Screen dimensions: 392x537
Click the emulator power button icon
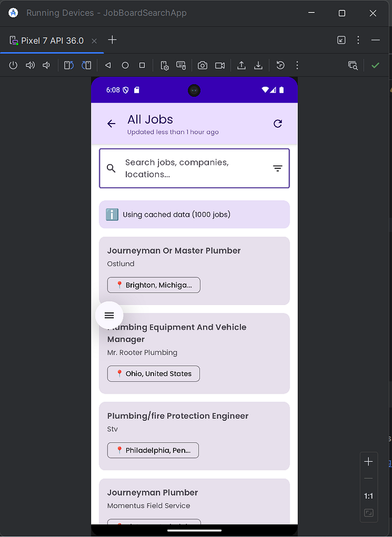pyautogui.click(x=13, y=65)
